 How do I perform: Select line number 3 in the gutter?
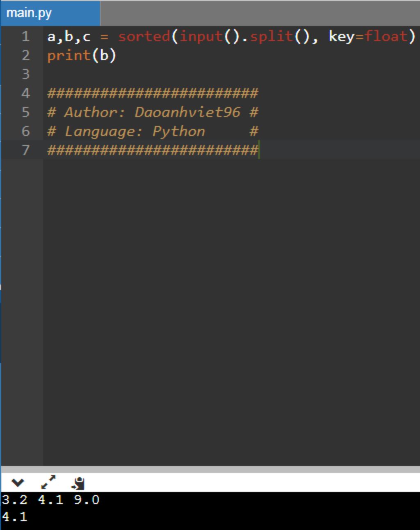coord(25,74)
